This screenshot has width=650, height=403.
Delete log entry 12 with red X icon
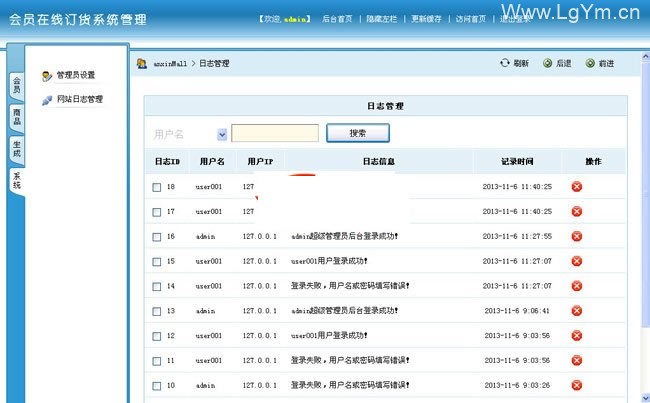coord(577,335)
